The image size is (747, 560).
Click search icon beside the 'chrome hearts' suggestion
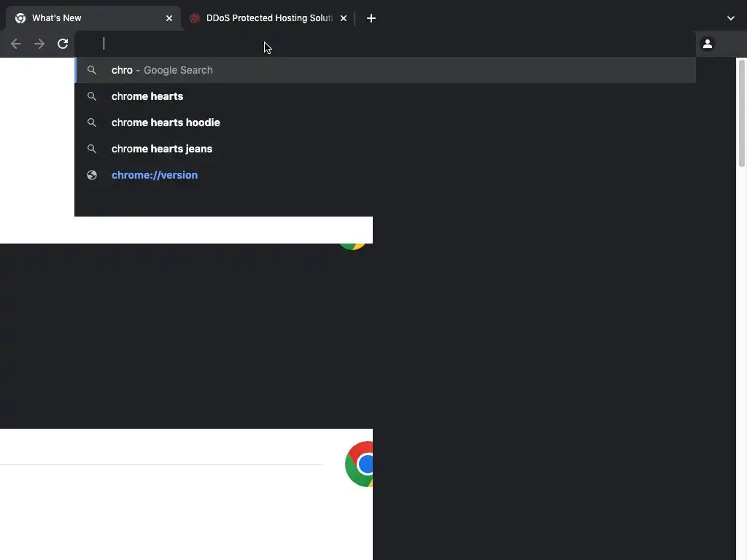point(92,96)
